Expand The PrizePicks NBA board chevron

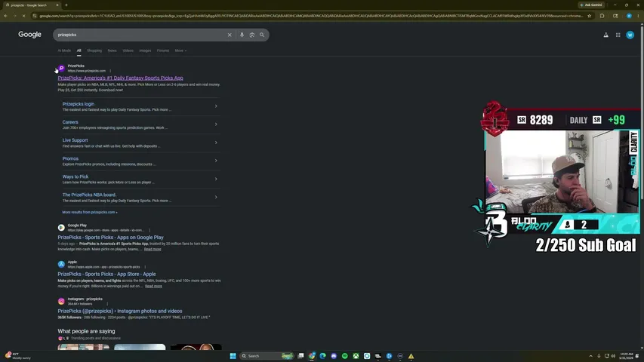point(216,197)
